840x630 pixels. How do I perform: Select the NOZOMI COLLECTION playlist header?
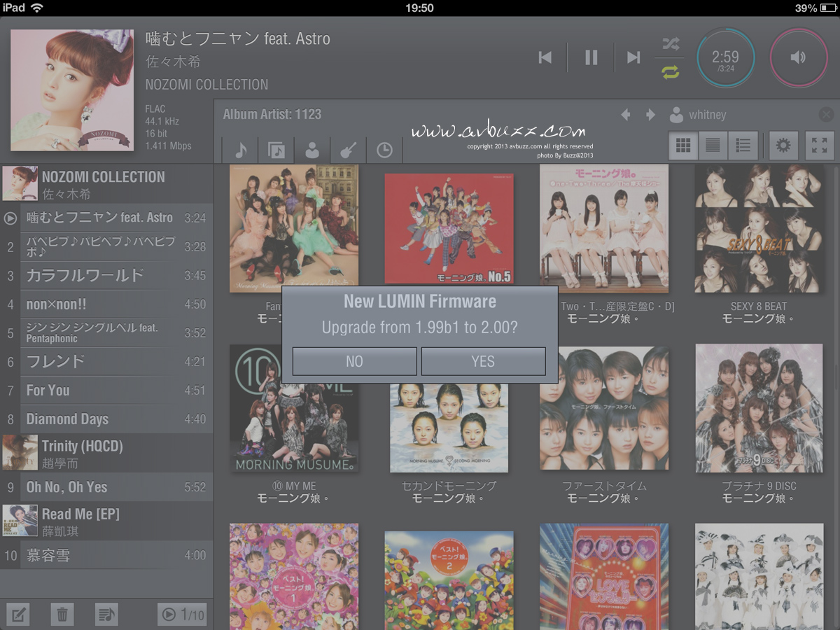pyautogui.click(x=106, y=184)
